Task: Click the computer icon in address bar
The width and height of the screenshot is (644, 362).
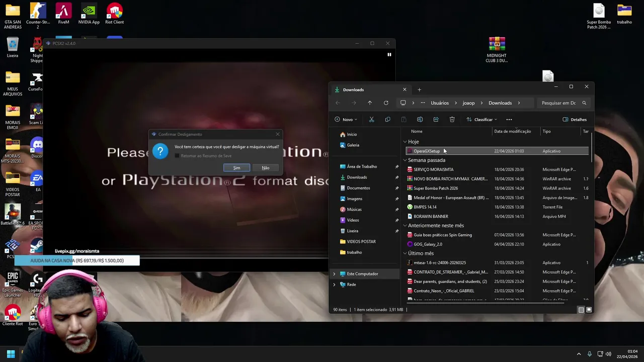Action: (x=403, y=103)
